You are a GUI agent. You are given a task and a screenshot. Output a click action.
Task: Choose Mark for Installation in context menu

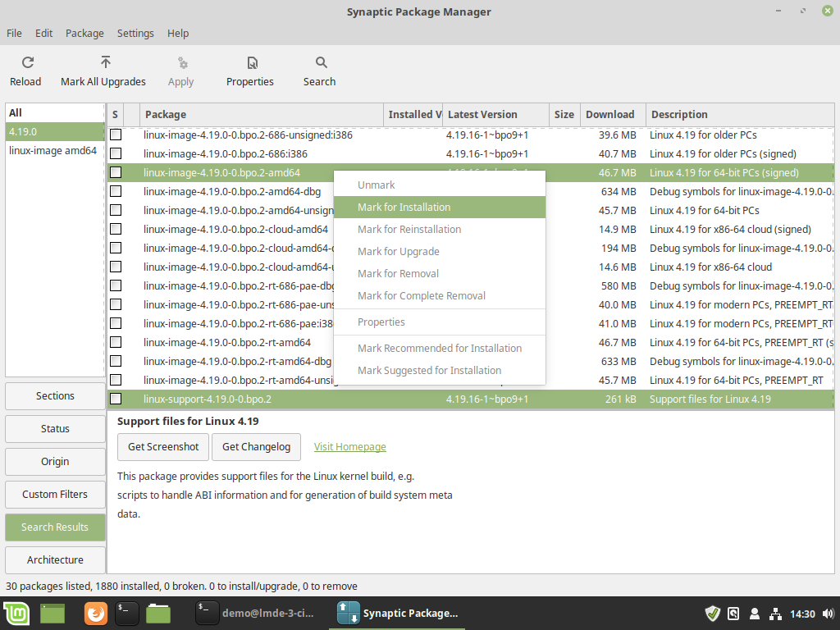point(440,208)
